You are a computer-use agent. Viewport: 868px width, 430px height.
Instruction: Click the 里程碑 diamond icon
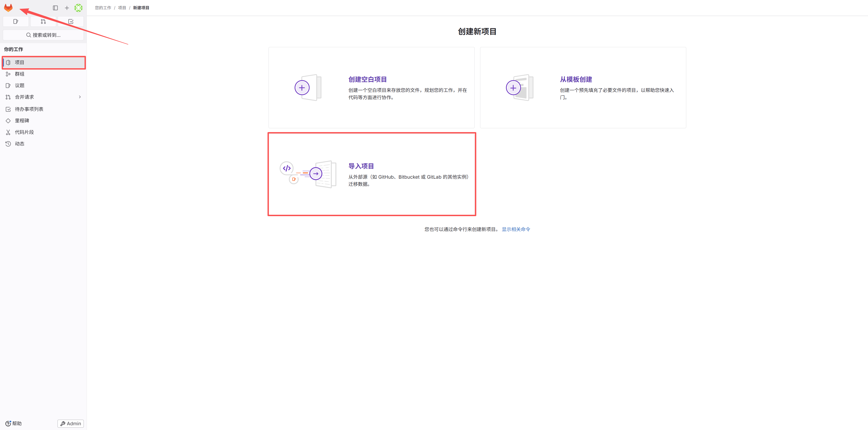(8, 121)
